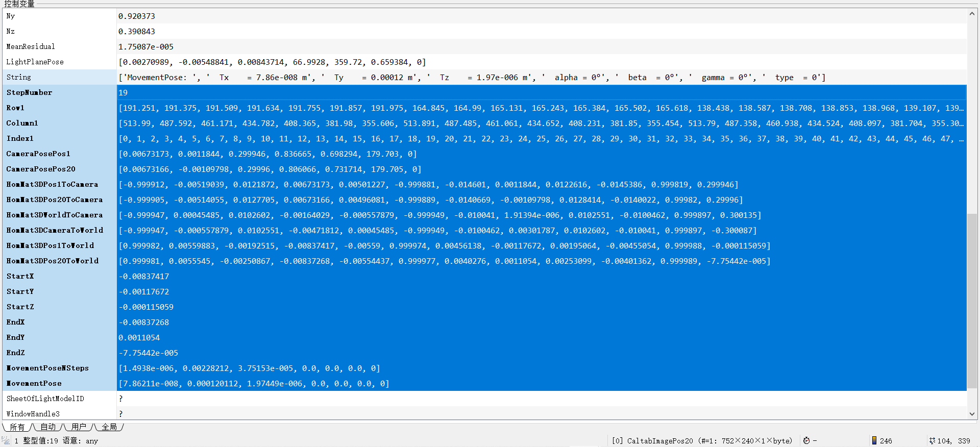Select the 所有 (All) variables tab
This screenshot has width=980, height=447.
(x=17, y=427)
